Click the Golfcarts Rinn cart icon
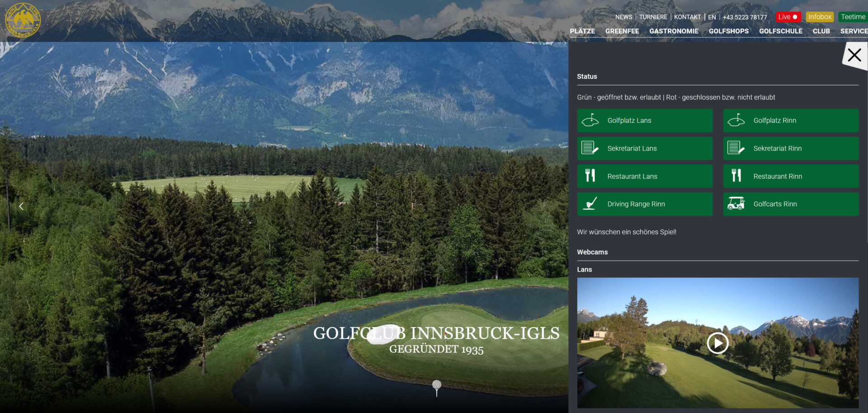Viewport: 868px width, 413px height. click(736, 204)
